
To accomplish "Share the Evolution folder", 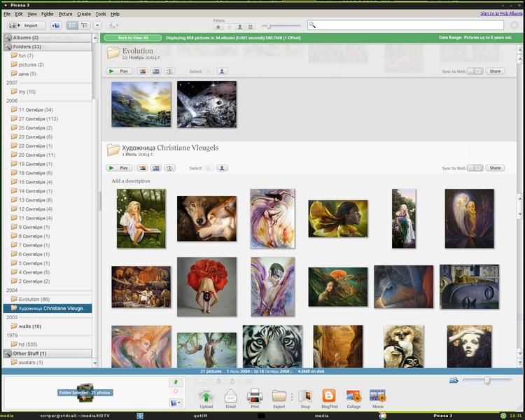I will click(x=495, y=71).
